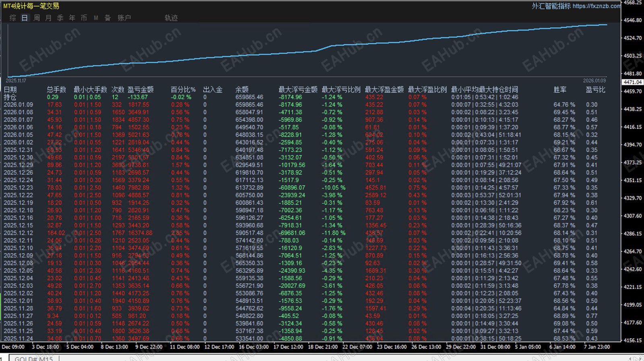Select the 2025.12.01 date row
This screenshot has height=361, width=644.
point(19,301)
